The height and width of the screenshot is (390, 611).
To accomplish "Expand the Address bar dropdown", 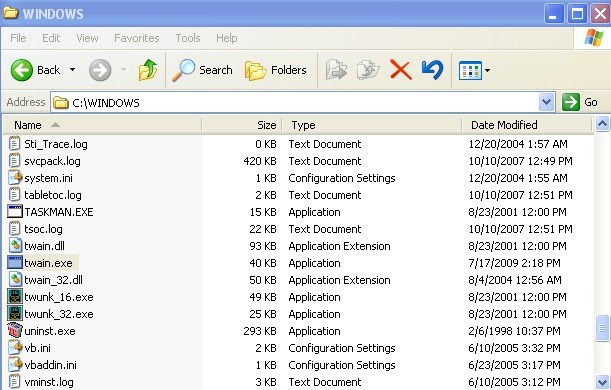I will [x=547, y=102].
